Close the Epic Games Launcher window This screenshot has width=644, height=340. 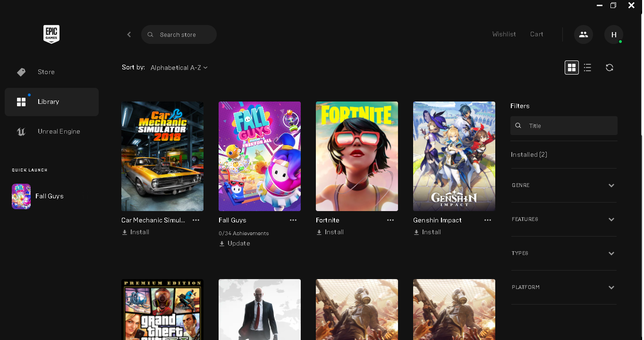pyautogui.click(x=631, y=6)
